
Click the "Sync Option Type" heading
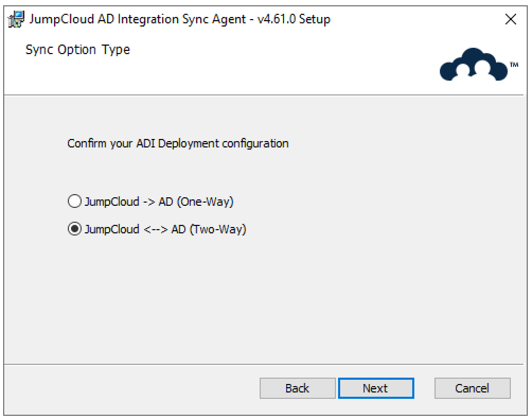point(77,50)
